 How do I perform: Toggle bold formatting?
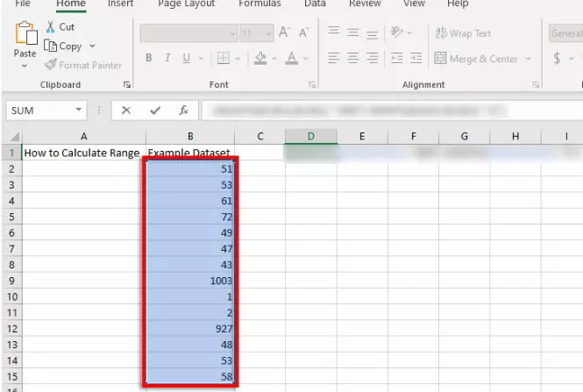point(149,58)
